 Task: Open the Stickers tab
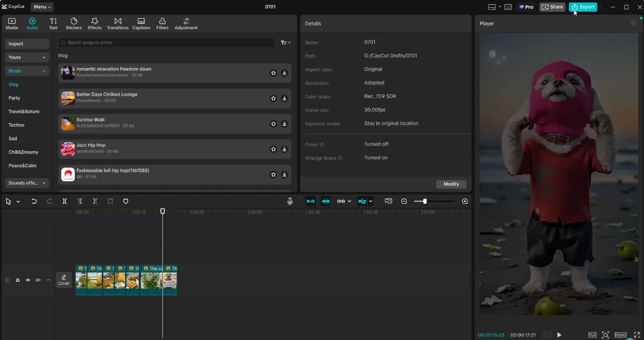(74, 23)
